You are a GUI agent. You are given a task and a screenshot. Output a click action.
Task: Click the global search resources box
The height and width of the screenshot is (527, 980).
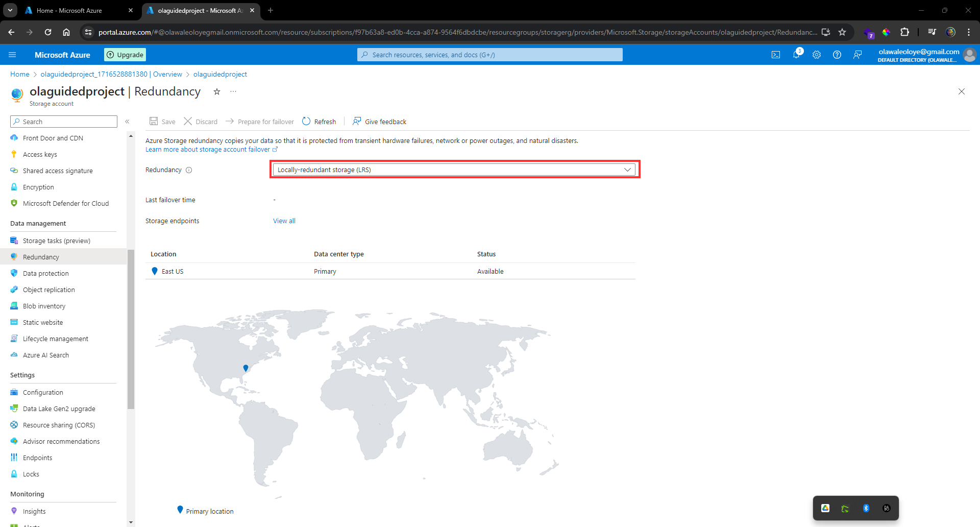coord(490,55)
